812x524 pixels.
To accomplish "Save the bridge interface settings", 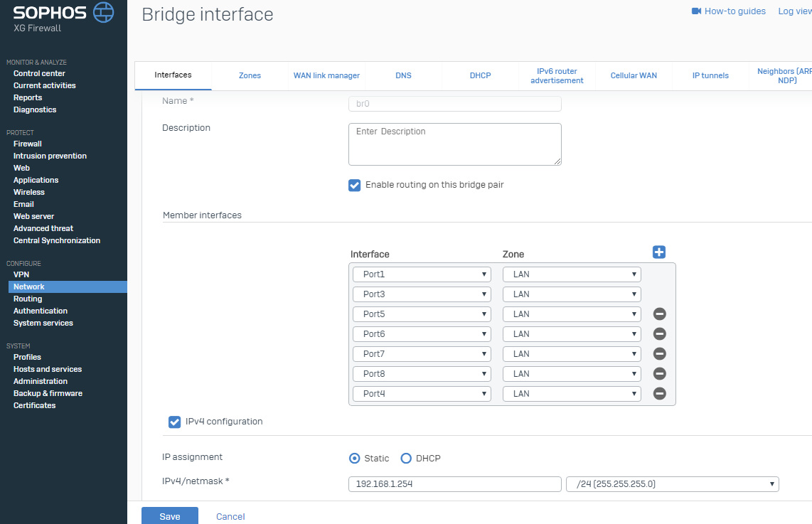I will [x=169, y=516].
